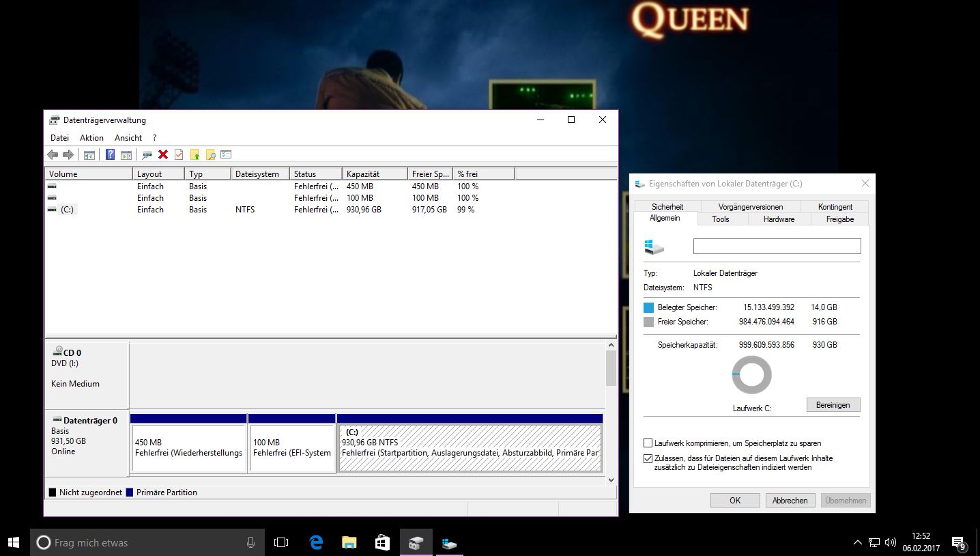Viewport: 980px width, 556px height.
Task: Click the red X delete toolbar icon
Action: coord(163,155)
